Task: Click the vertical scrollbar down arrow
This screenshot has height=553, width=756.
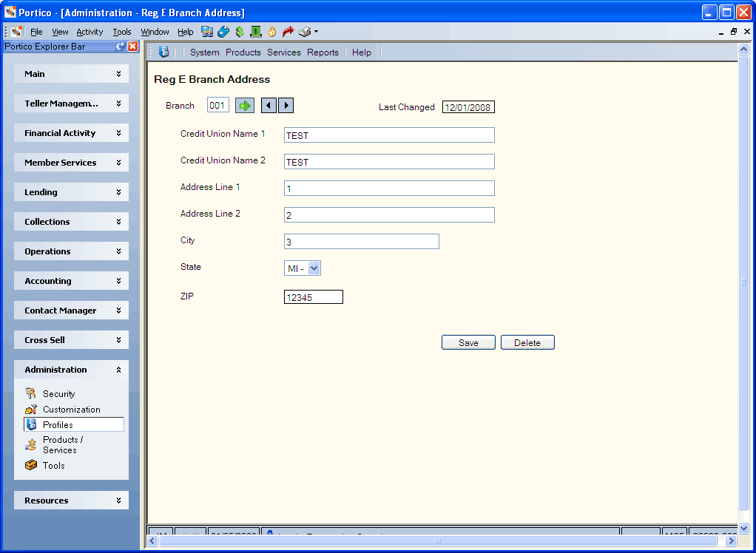Action: (x=743, y=529)
